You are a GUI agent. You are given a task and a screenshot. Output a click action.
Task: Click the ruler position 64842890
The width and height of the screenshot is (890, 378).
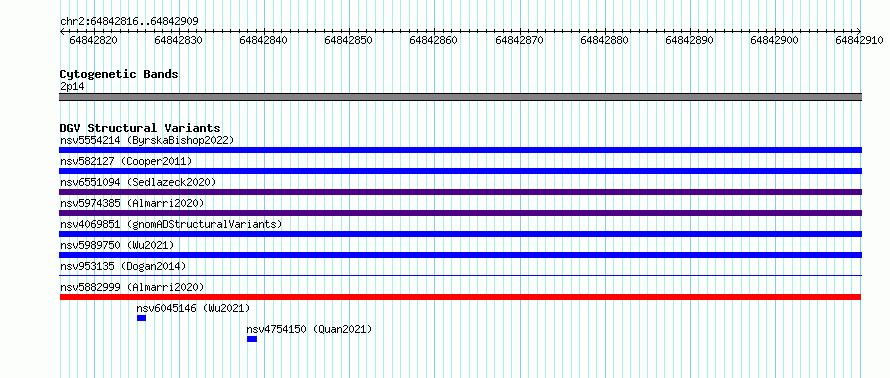[x=689, y=40]
